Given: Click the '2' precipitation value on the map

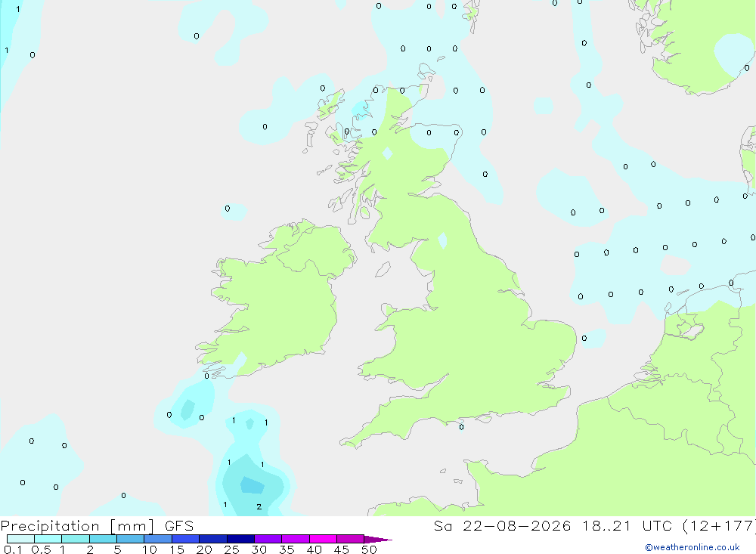Looking at the screenshot, I should tap(259, 506).
